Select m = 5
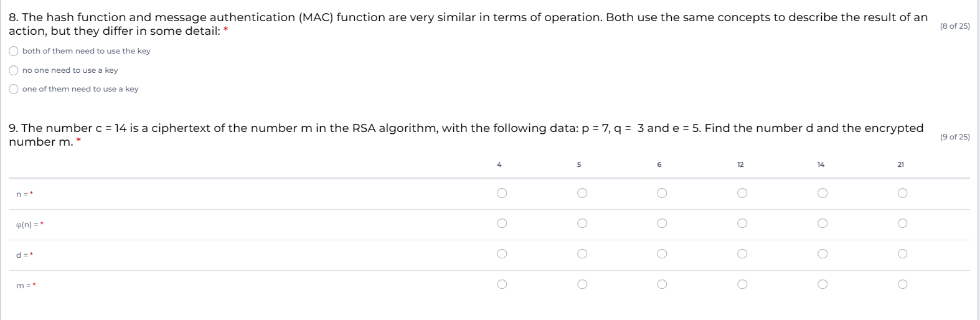 tap(582, 285)
